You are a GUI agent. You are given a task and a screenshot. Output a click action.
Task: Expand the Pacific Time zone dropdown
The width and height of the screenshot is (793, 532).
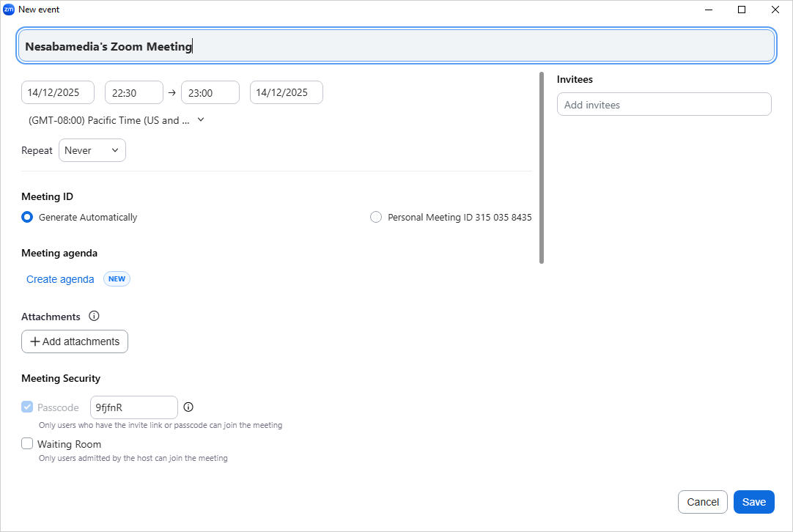116,120
